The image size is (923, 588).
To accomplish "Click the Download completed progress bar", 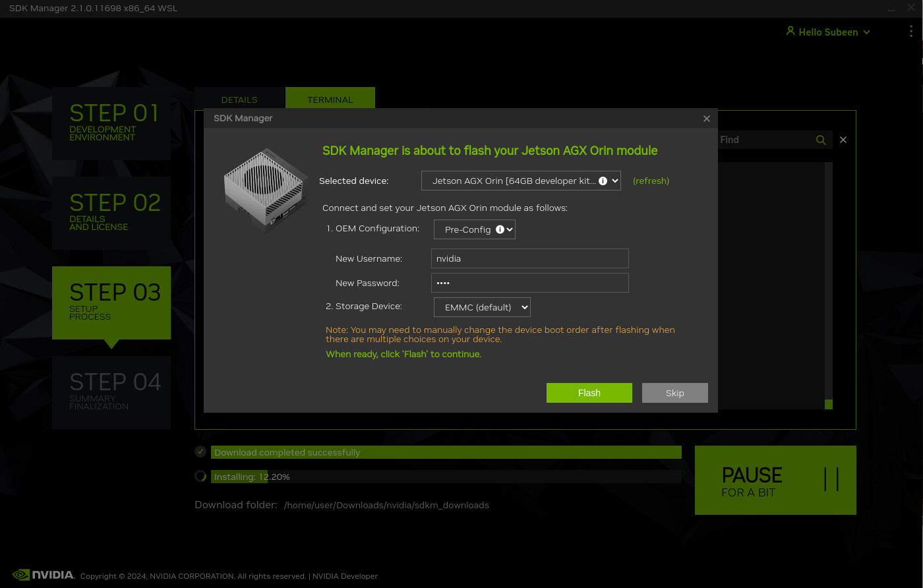I will click(x=446, y=452).
